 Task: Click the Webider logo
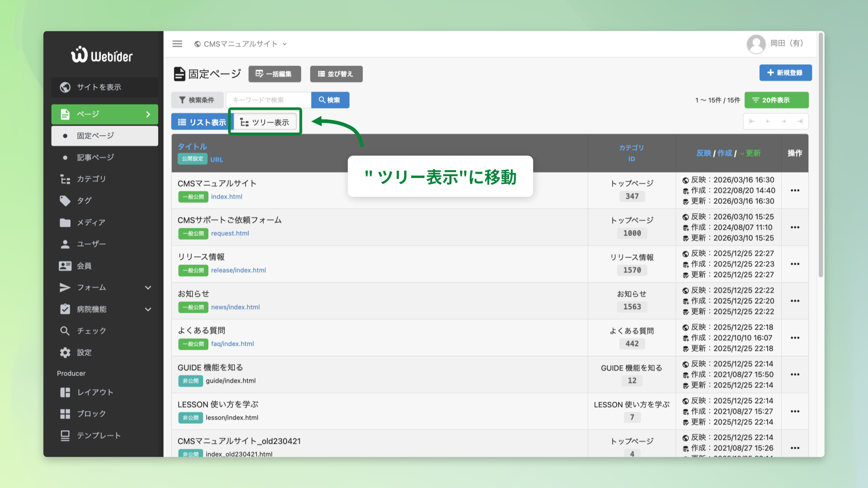point(102,55)
